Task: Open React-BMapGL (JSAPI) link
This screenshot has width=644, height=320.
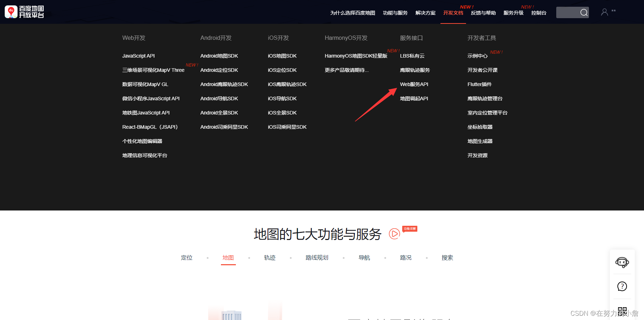Action: tap(150, 127)
